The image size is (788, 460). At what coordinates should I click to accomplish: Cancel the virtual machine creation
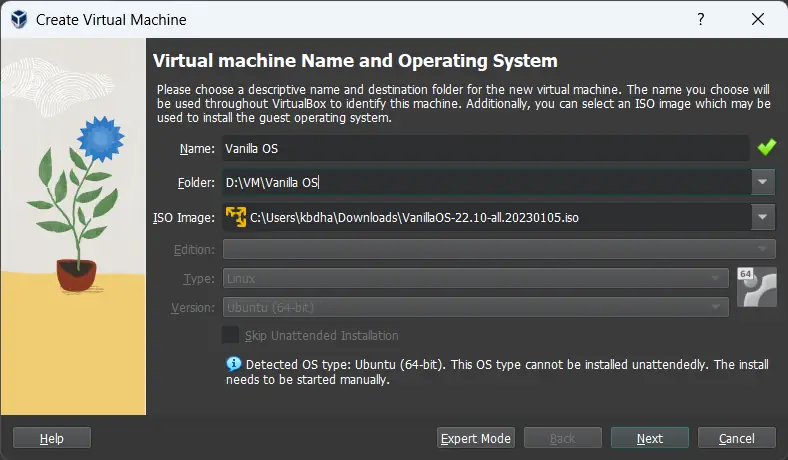click(x=737, y=438)
